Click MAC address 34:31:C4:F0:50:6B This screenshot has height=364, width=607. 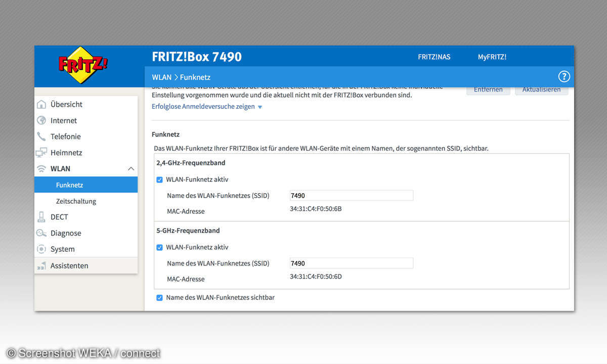pyautogui.click(x=316, y=209)
